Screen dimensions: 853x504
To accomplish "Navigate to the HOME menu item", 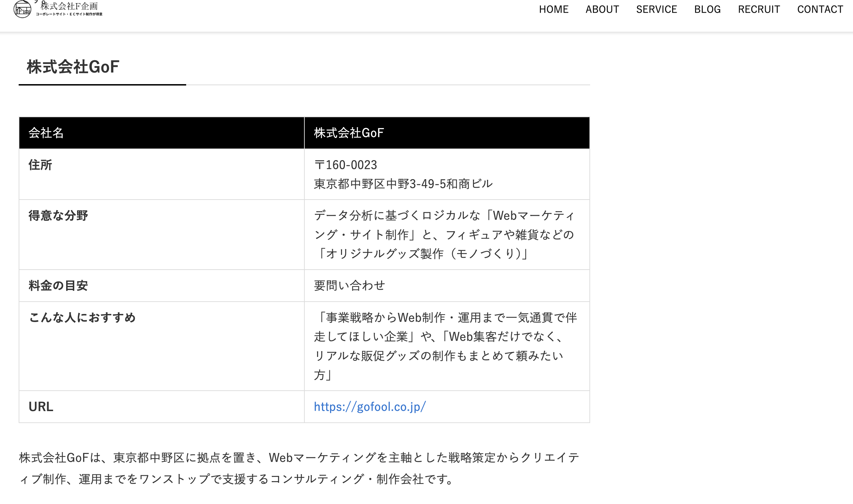I will [554, 9].
